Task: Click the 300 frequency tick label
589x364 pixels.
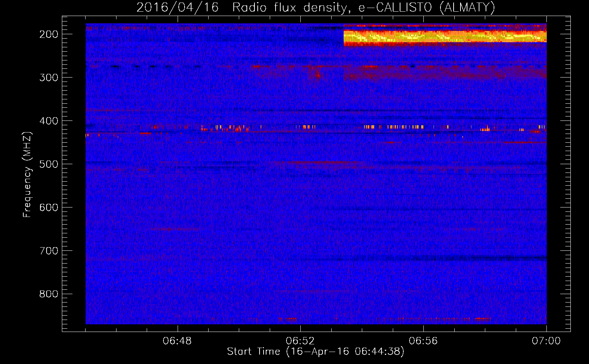Action: (x=49, y=78)
